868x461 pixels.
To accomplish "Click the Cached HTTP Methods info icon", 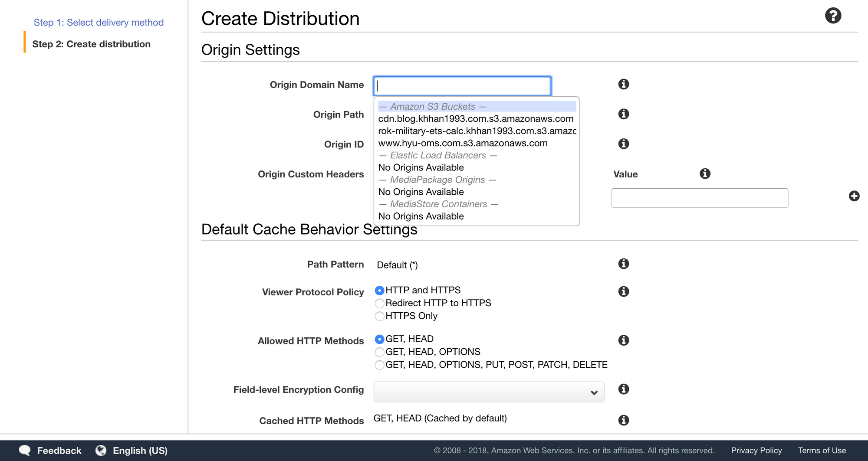I will click(x=624, y=420).
